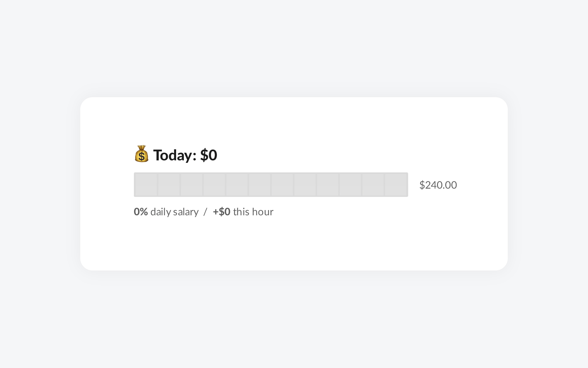Click the $240.00 daily total label

tap(438, 185)
